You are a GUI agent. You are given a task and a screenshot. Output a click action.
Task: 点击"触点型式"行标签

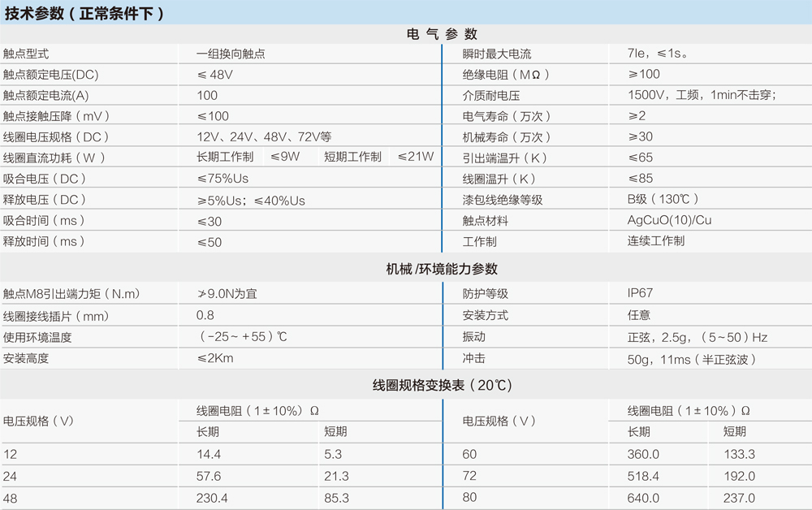[x=26, y=52]
